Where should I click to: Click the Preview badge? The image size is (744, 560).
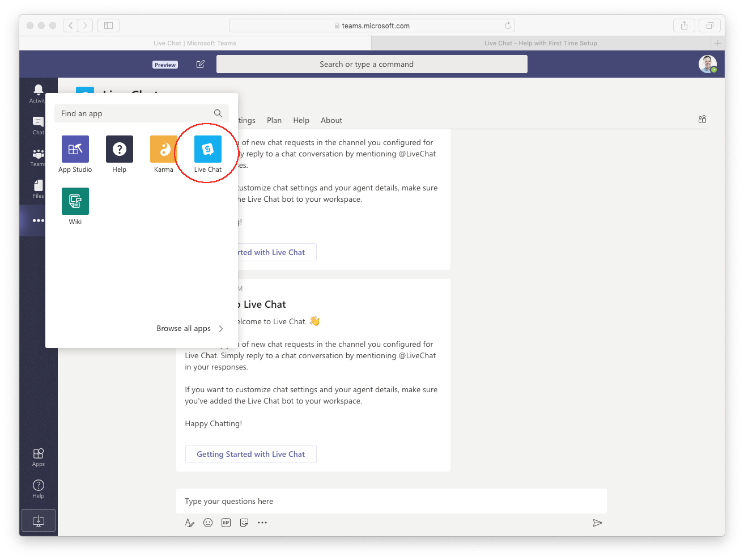(x=165, y=65)
